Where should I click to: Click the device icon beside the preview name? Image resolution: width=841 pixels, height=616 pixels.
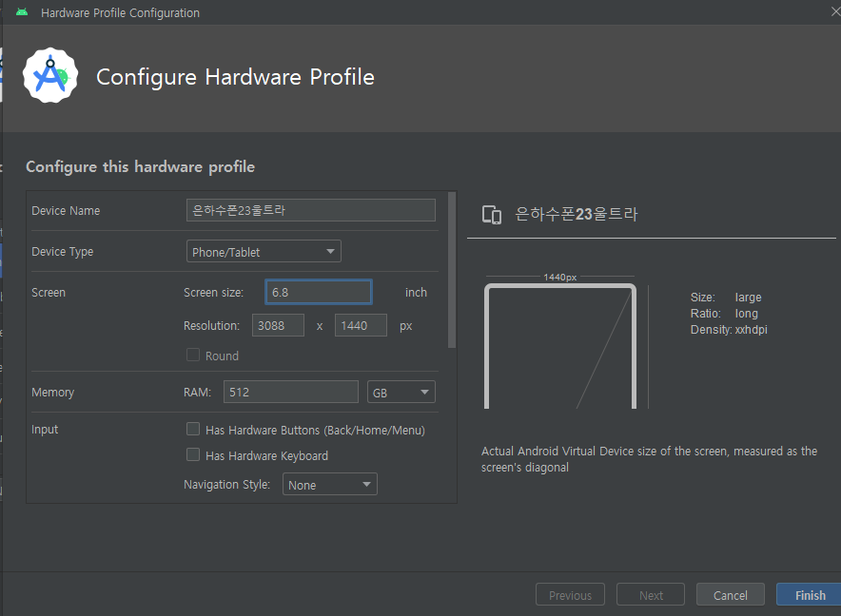click(491, 215)
